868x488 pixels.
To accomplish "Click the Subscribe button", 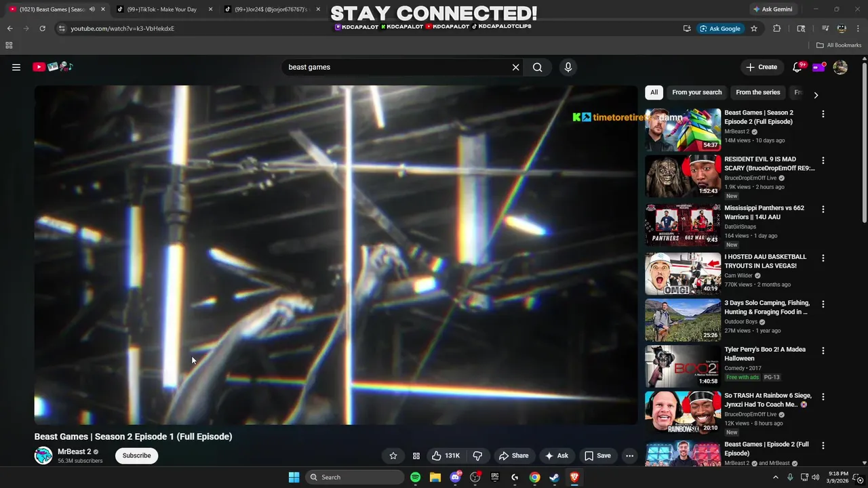I will pyautogui.click(x=136, y=455).
